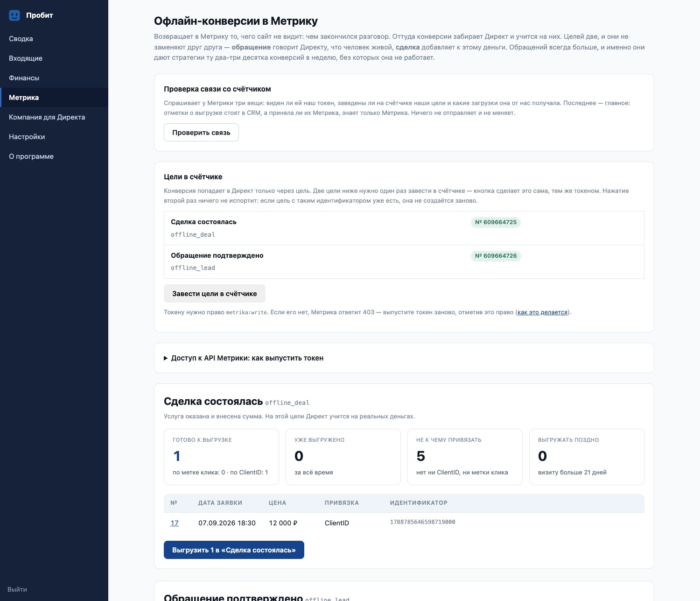Viewport: 700px width, 601px height.
Task: Click the Идентификатор column header
Action: point(419,503)
